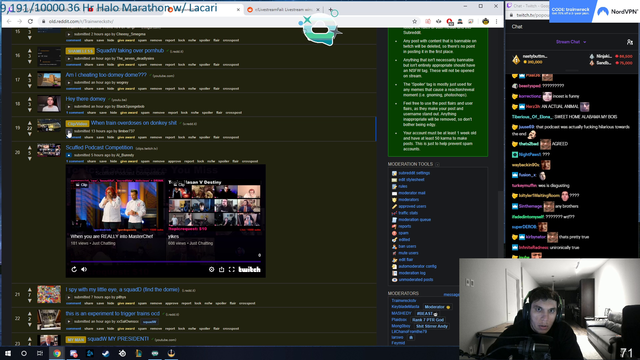Expand 'this is an experiment to trigger' post media

point(69,322)
